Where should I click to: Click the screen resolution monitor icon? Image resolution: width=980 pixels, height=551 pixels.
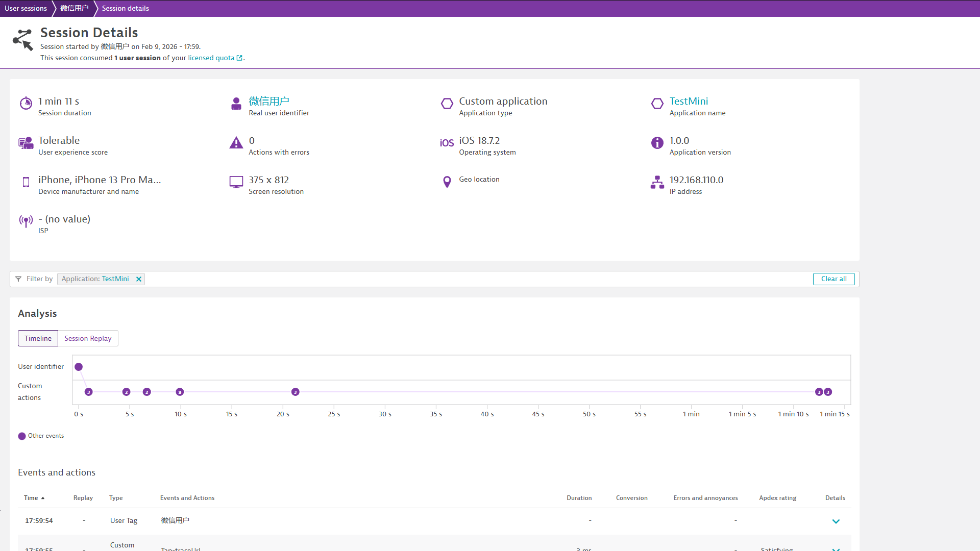point(236,182)
